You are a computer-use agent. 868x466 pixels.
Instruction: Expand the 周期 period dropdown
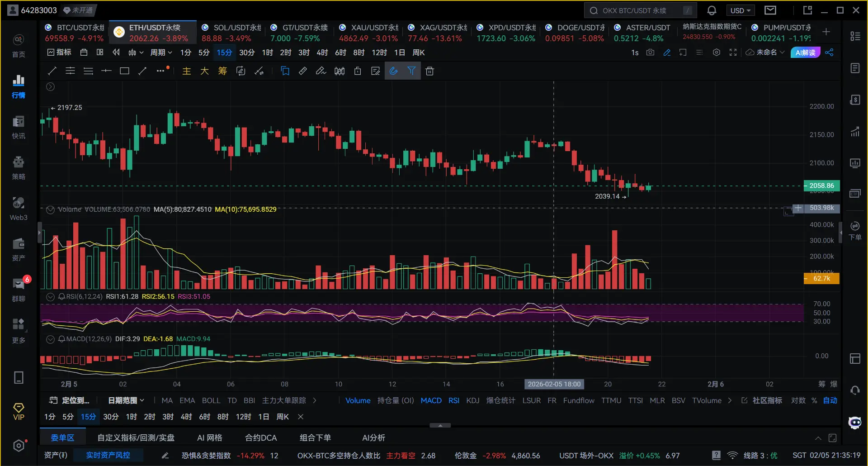161,52
